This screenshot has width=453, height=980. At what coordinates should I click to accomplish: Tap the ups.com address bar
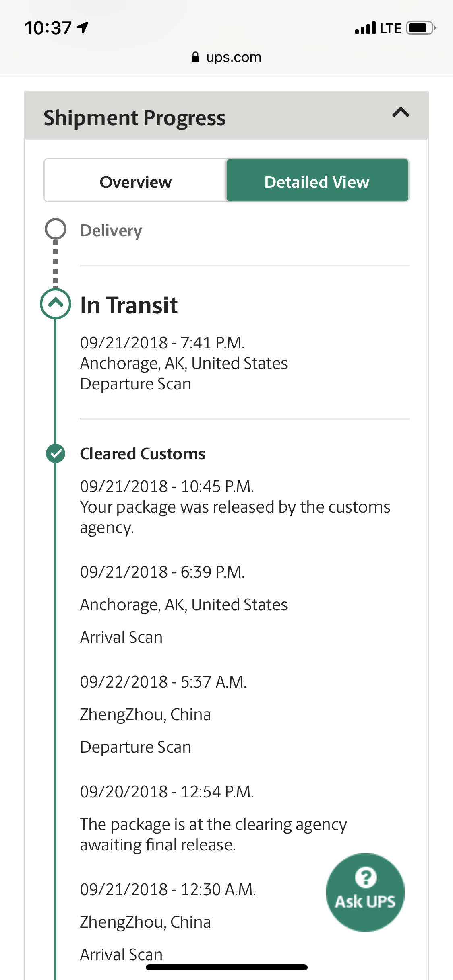226,57
